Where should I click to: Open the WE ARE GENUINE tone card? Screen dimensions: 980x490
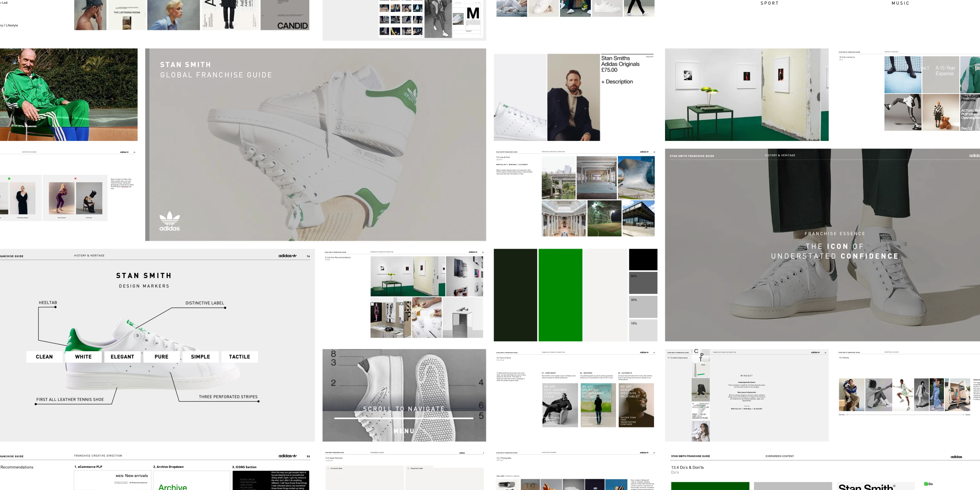pyautogui.click(x=636, y=405)
